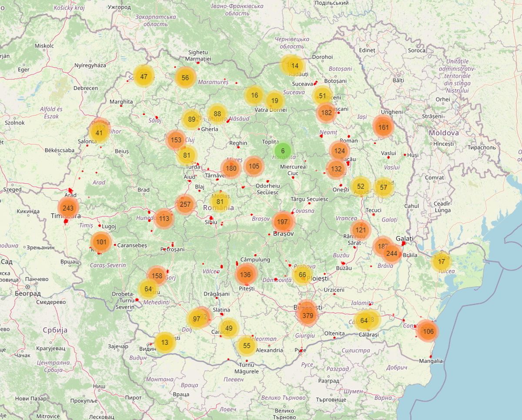
Task: Open the 136 cluster near Pitești
Action: tap(245, 275)
